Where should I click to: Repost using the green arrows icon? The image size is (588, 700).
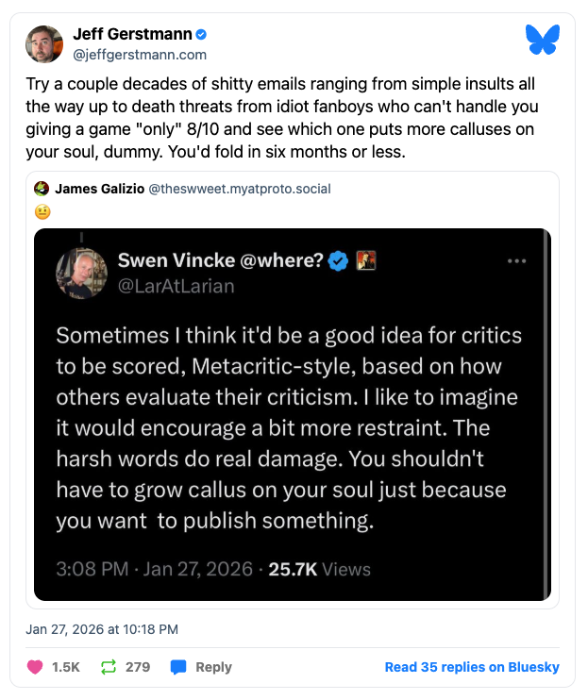(x=108, y=667)
